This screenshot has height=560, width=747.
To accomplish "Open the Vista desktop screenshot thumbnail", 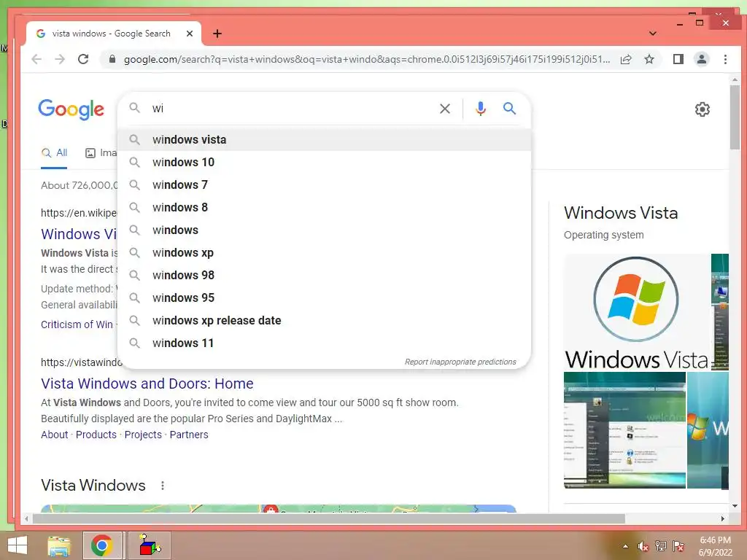I will pos(624,430).
